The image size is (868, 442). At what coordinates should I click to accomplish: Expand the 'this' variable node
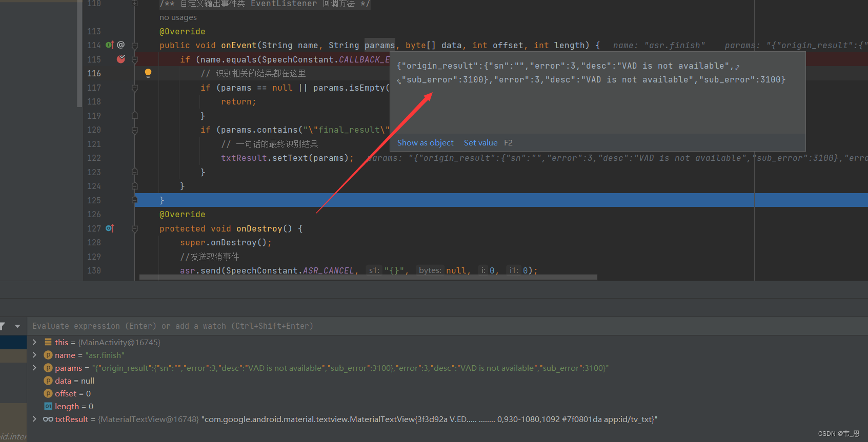pyautogui.click(x=34, y=342)
